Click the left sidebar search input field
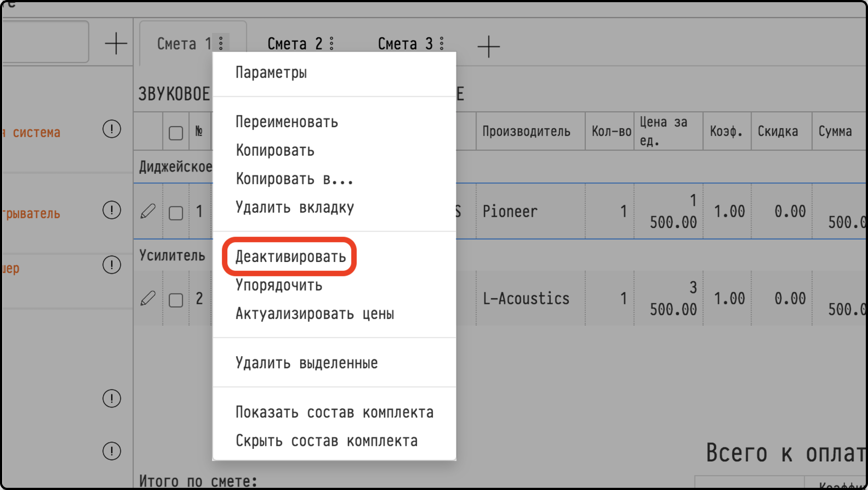This screenshot has height=490, width=868. click(x=45, y=42)
